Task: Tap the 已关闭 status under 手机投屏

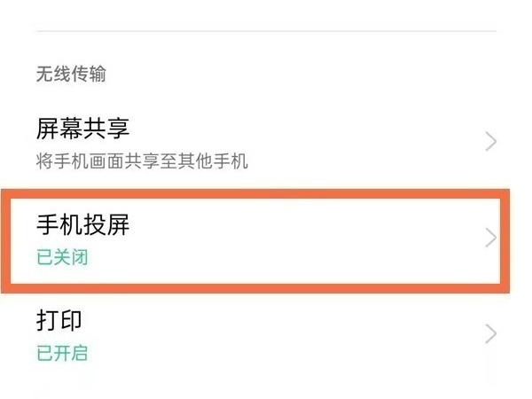Action: click(62, 258)
